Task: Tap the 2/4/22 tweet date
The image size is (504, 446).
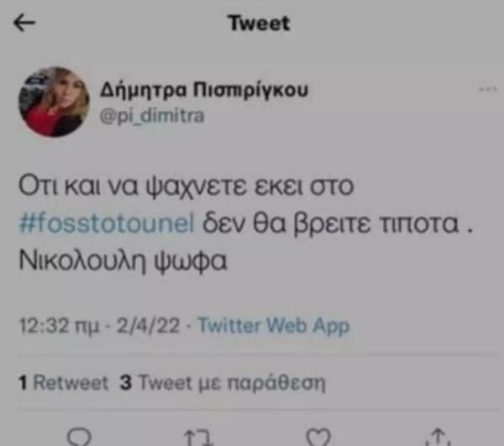Action: tap(148, 326)
